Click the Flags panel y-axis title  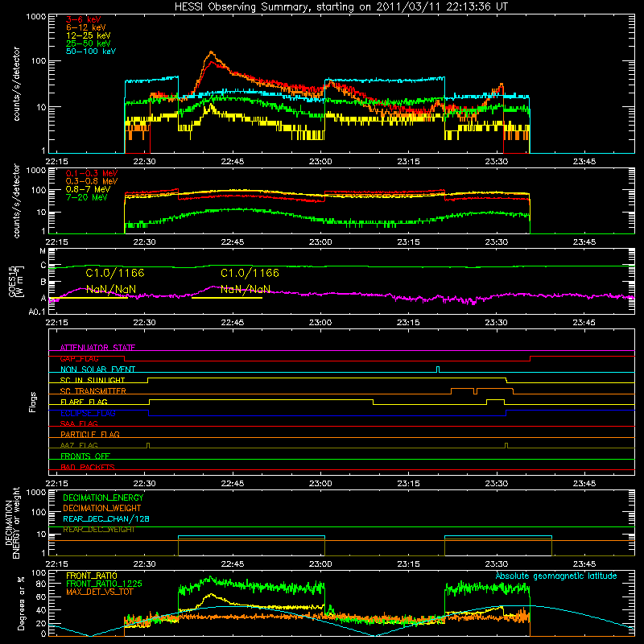click(32, 402)
